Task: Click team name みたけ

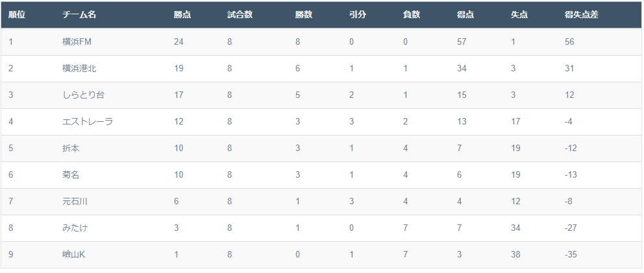Action: 75,228
